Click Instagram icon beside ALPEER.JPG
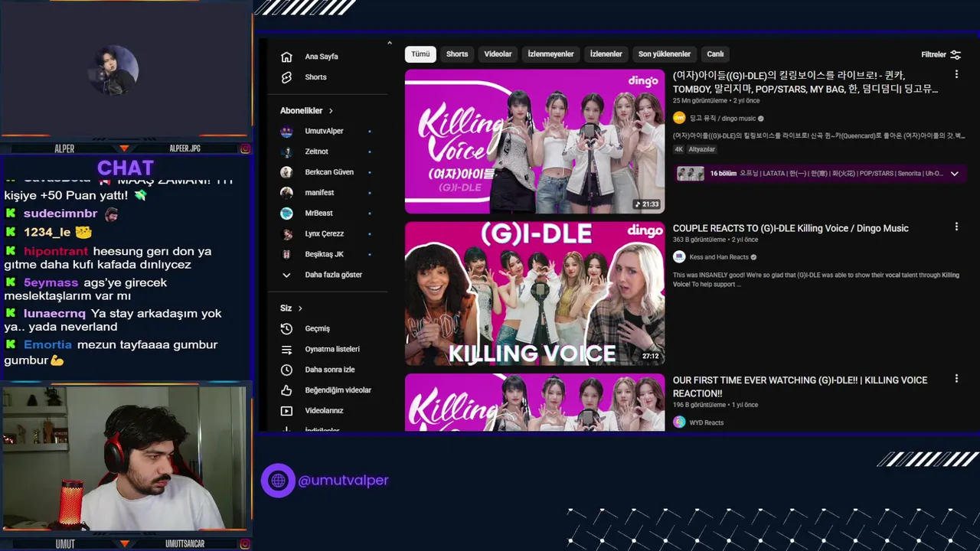This screenshot has height=551, width=980. [x=245, y=148]
